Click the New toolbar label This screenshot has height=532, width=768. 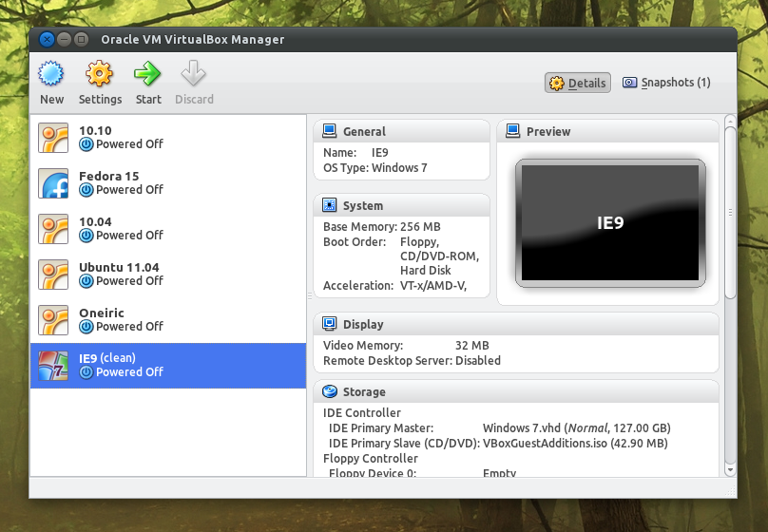51,100
